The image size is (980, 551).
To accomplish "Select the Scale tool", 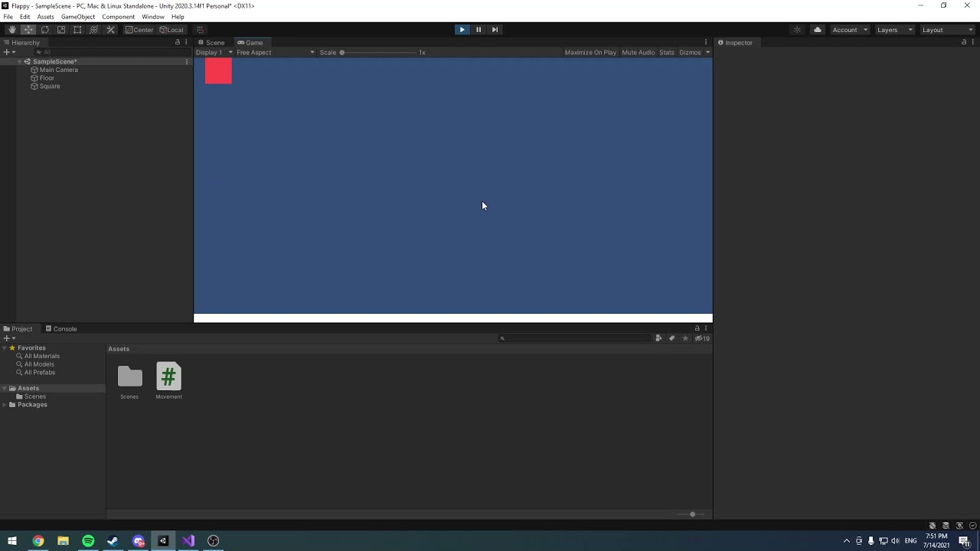I will point(60,29).
